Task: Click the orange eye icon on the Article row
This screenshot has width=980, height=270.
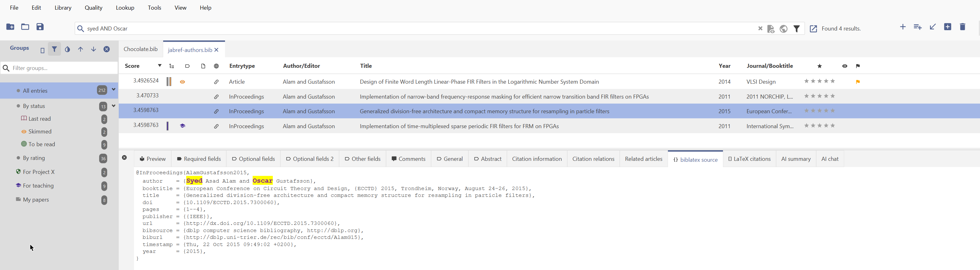Action: coord(183,82)
